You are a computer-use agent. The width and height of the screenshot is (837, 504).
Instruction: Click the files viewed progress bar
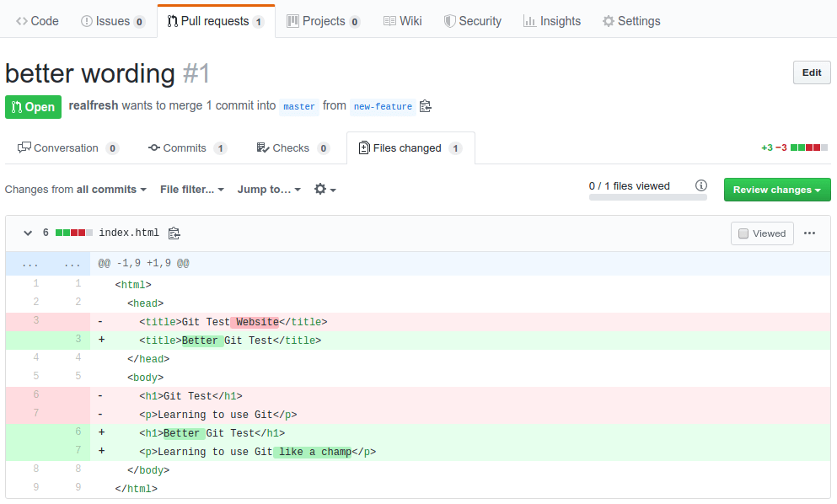pyautogui.click(x=648, y=196)
